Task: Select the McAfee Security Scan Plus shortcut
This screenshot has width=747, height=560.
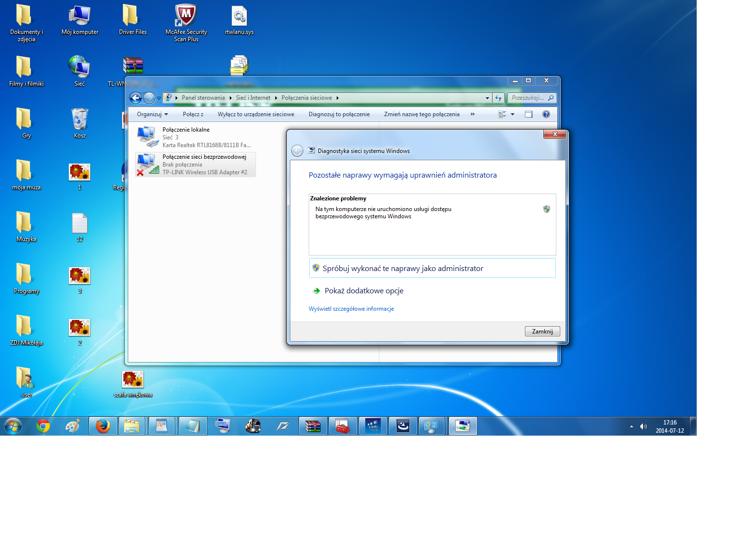Action: tap(186, 23)
